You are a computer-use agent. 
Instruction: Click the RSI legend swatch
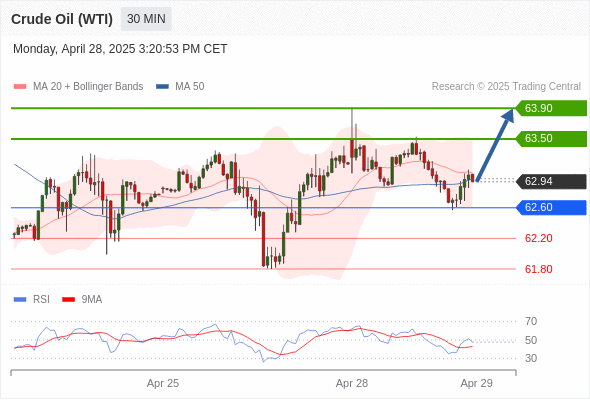coord(20,300)
